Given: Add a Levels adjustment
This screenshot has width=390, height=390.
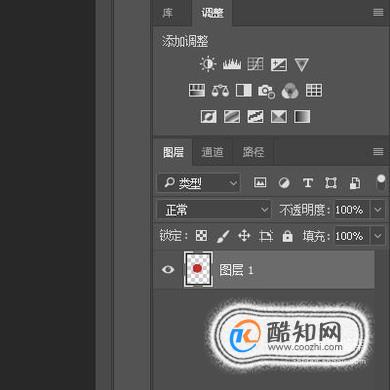Looking at the screenshot, I should [232, 64].
